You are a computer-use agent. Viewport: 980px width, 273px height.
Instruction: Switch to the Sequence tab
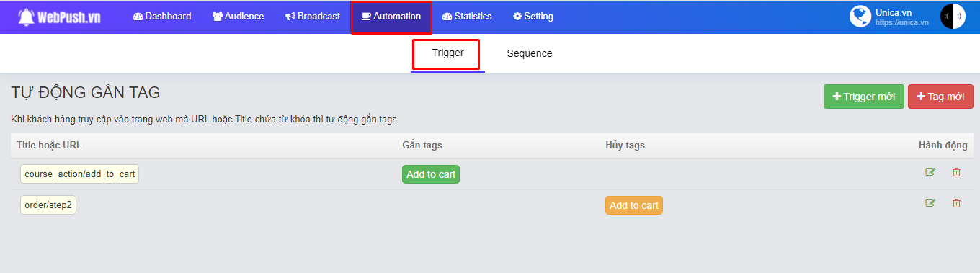point(530,53)
